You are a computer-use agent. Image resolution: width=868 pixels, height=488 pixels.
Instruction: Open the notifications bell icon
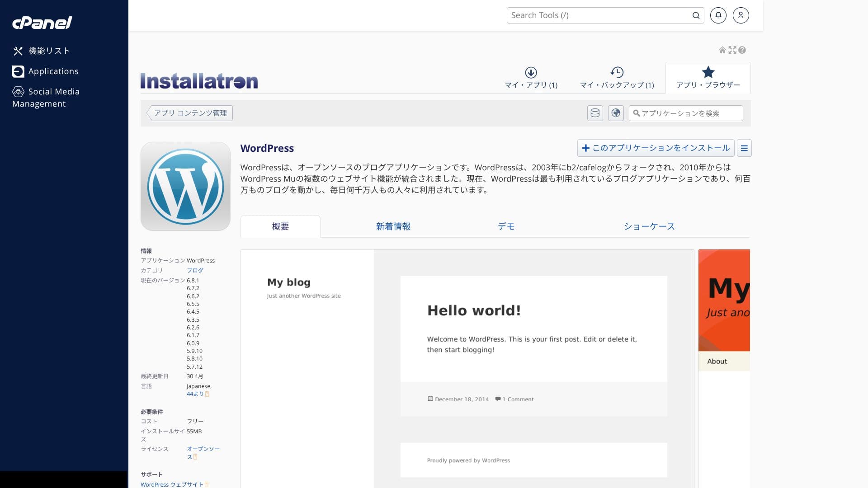click(718, 15)
